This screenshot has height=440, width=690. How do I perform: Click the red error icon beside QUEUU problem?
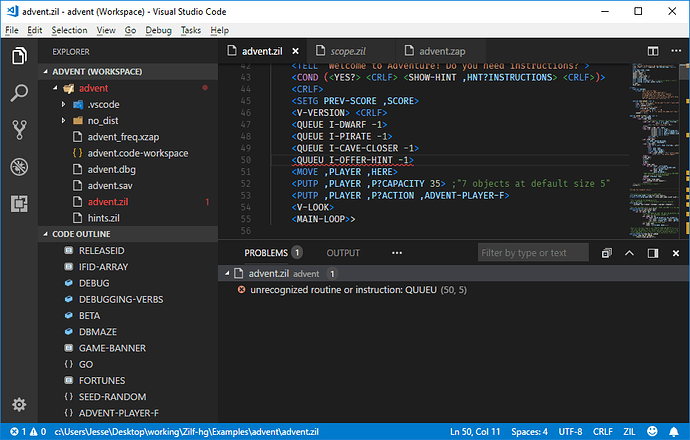[x=241, y=290]
